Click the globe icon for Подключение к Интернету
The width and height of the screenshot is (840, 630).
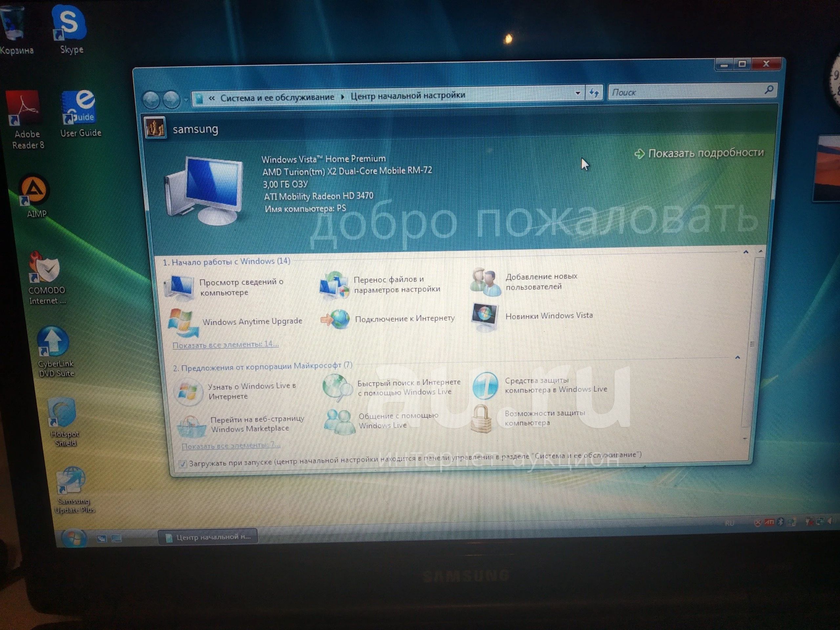click(335, 319)
